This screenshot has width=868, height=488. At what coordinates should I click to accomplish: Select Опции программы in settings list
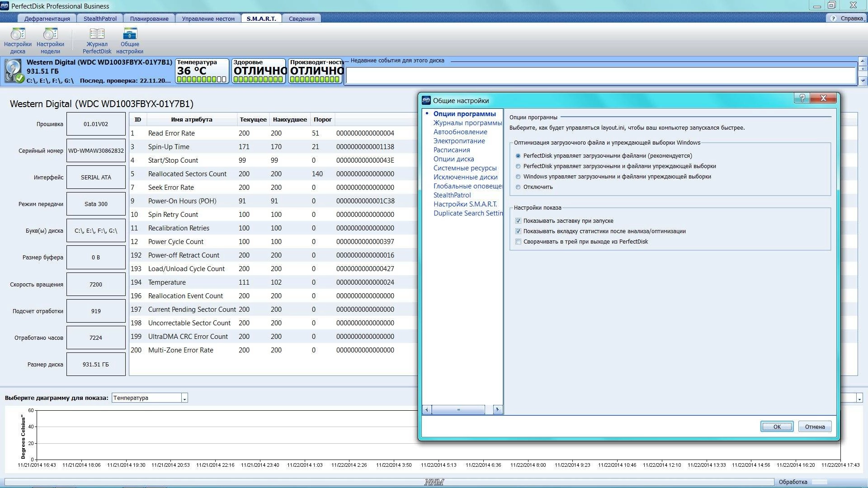464,114
